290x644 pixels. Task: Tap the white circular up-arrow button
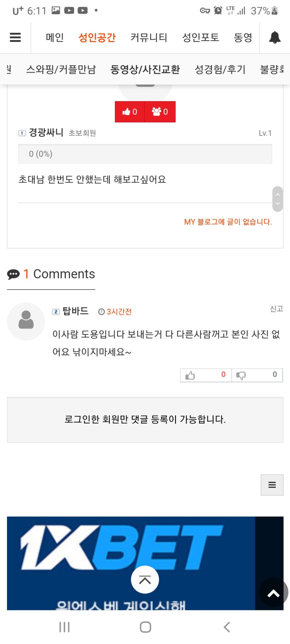click(x=145, y=579)
